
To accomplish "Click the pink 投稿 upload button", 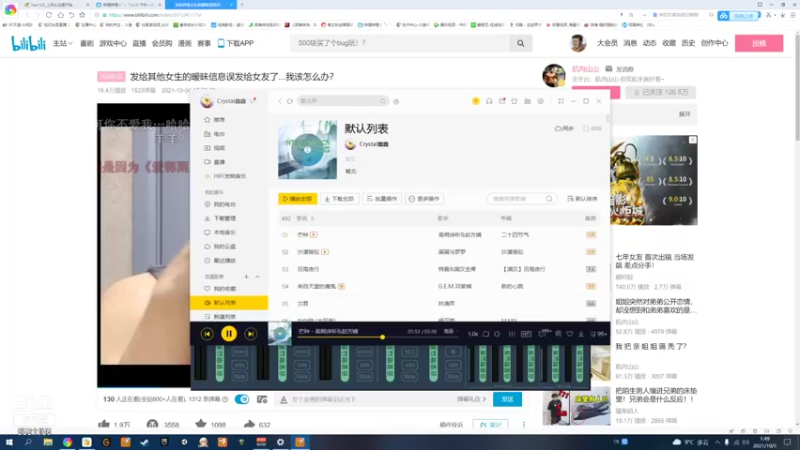I will 759,43.
